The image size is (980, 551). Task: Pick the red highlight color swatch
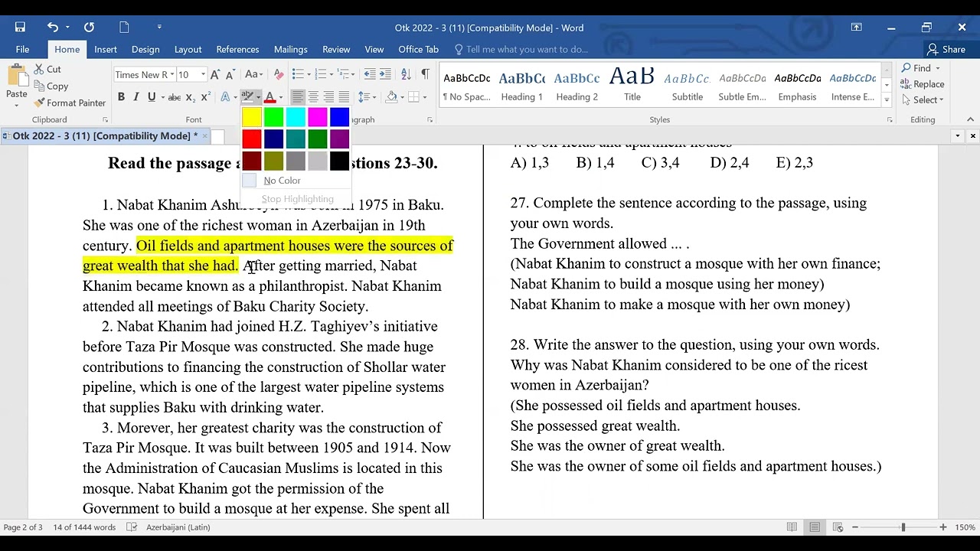point(252,139)
